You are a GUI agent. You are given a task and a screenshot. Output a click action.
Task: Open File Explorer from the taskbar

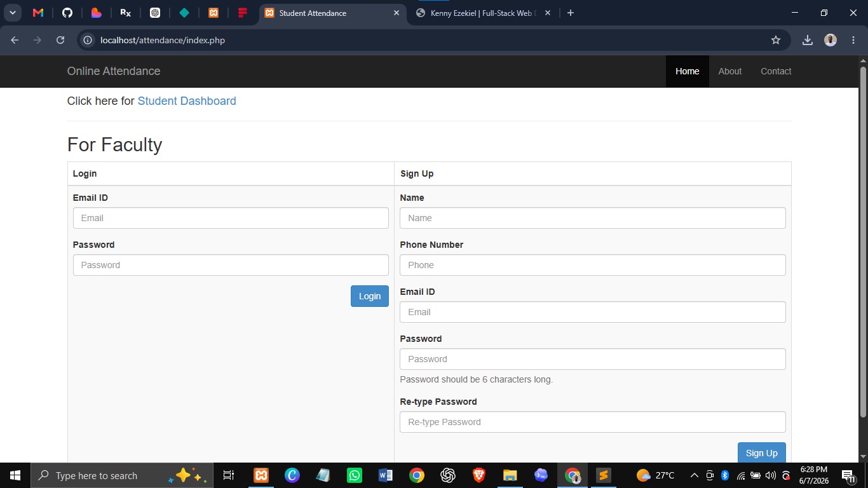tap(510, 475)
